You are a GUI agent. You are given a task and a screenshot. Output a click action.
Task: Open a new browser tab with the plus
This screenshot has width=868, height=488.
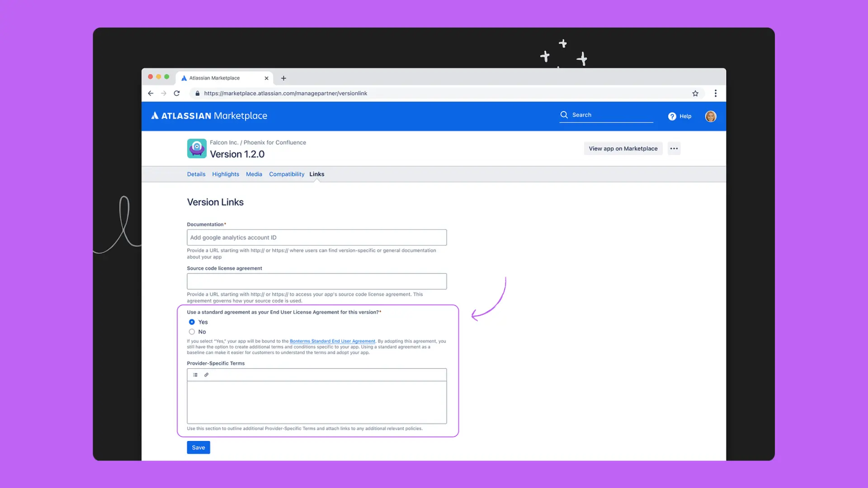[x=283, y=78]
